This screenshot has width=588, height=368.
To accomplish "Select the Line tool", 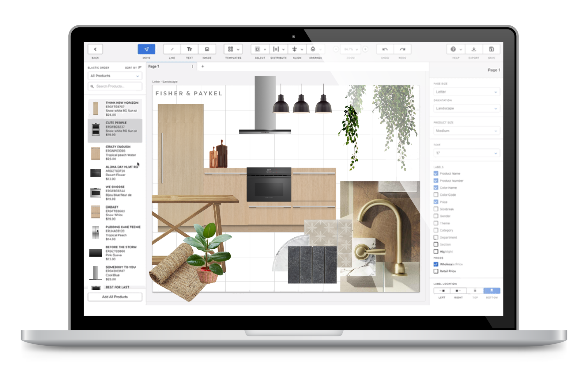I will pyautogui.click(x=172, y=49).
